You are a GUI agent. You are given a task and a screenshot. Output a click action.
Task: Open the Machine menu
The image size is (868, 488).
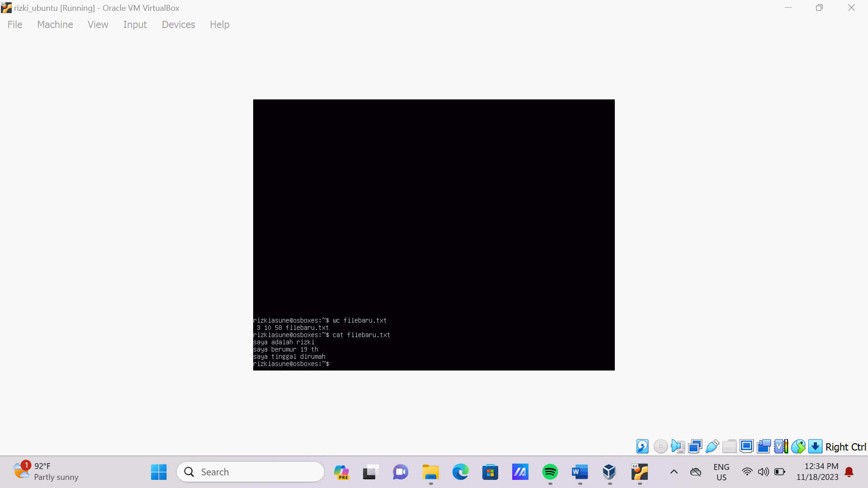click(x=55, y=24)
